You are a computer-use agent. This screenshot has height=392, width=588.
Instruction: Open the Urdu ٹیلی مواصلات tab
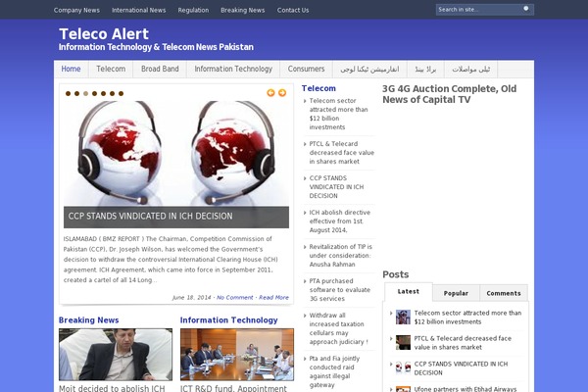coord(471,69)
